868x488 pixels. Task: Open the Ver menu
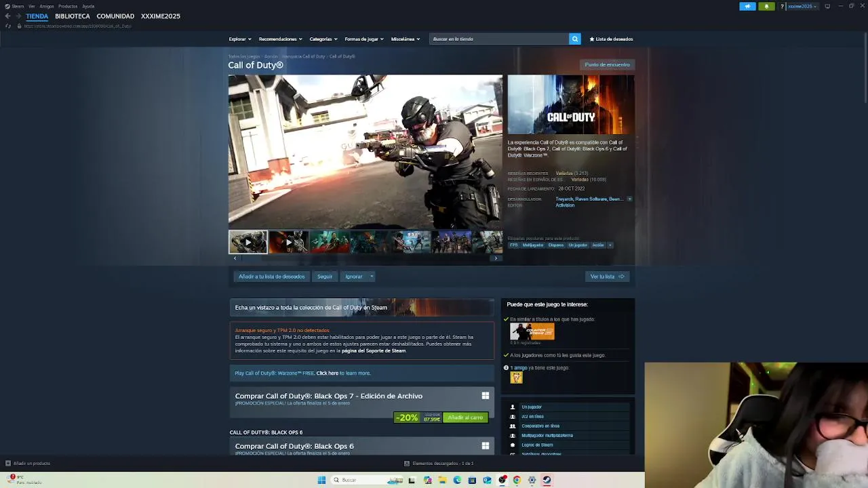click(31, 6)
